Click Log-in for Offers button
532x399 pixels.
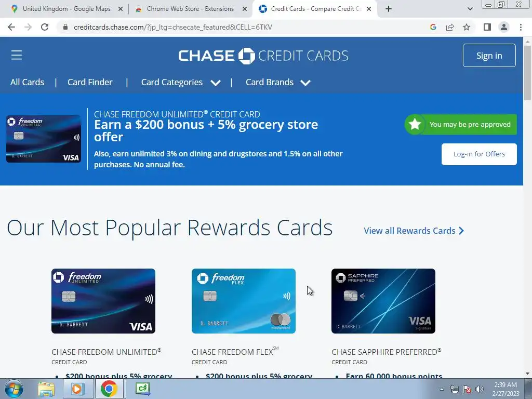(479, 154)
